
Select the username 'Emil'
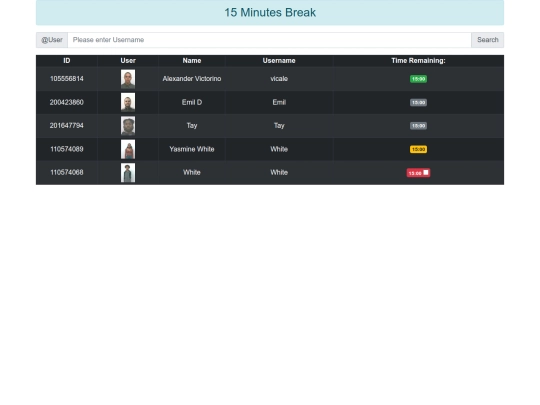coord(279,102)
